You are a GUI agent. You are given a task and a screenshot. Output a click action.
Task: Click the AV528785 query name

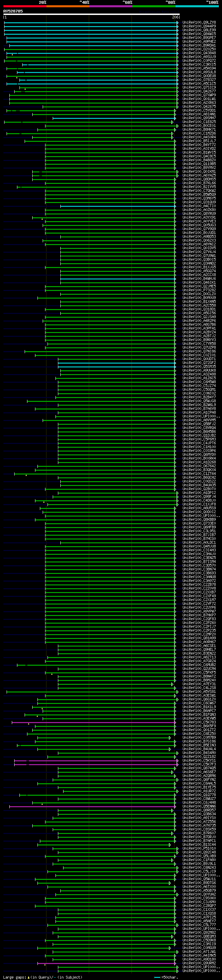(13, 11)
